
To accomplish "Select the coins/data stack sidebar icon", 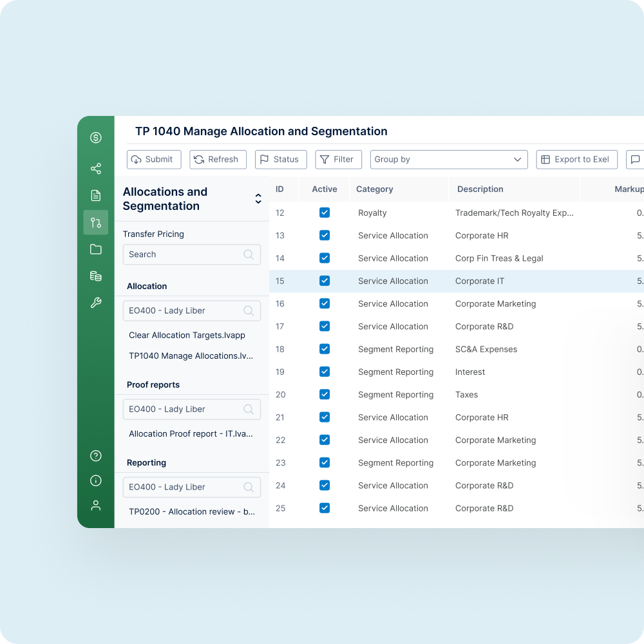I will pos(96,276).
